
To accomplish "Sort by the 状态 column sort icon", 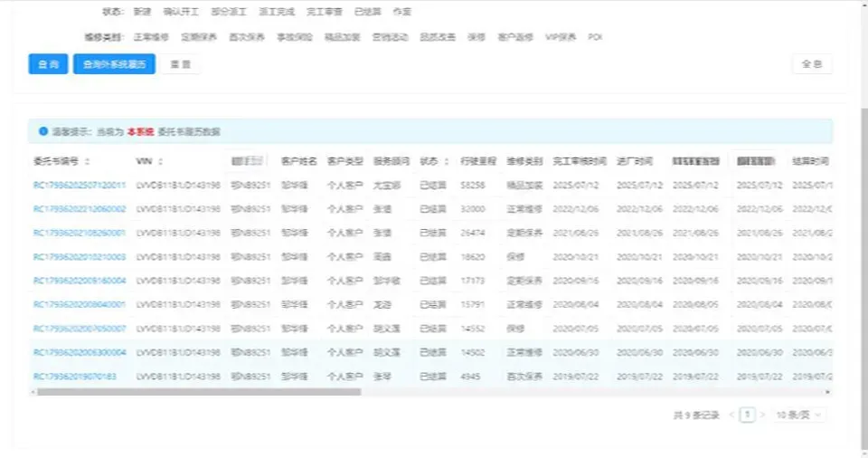I will point(446,161).
